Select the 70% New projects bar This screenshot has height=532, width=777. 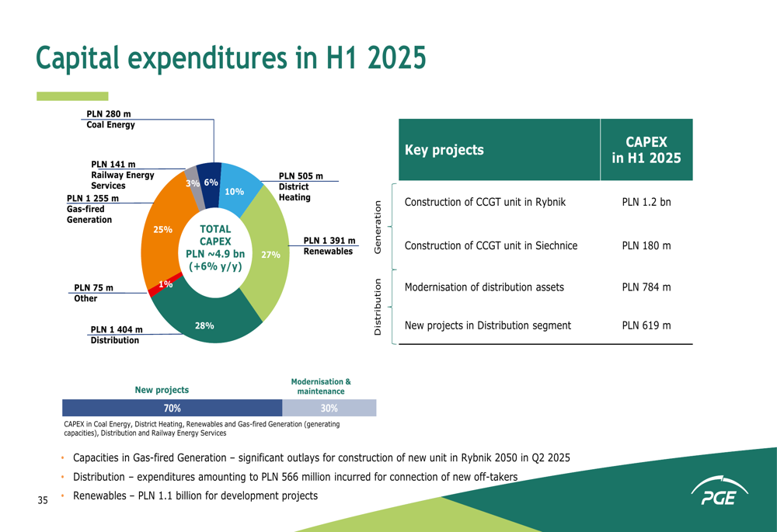point(172,408)
